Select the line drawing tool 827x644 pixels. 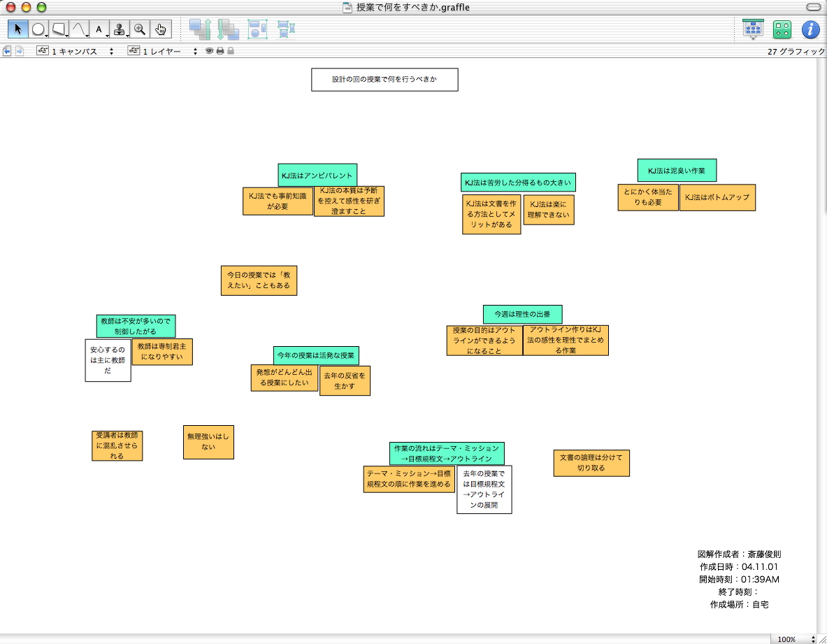pos(79,29)
